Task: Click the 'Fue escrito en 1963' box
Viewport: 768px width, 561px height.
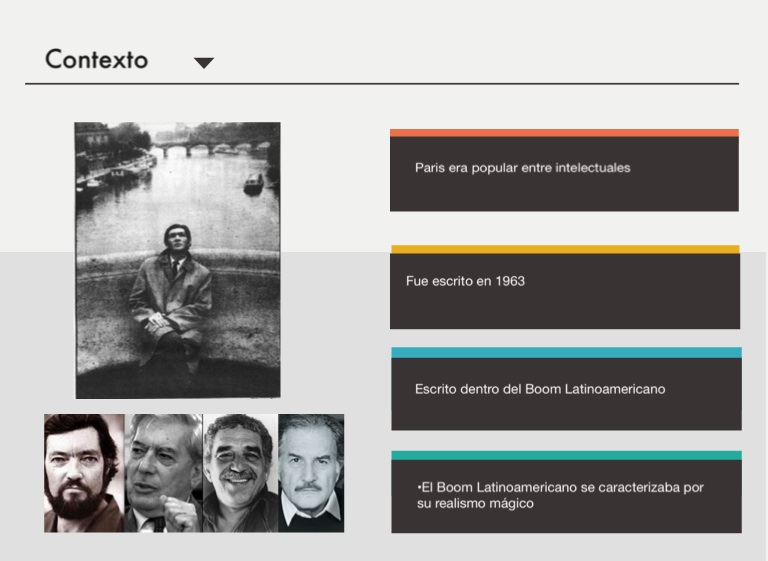Action: [565, 290]
